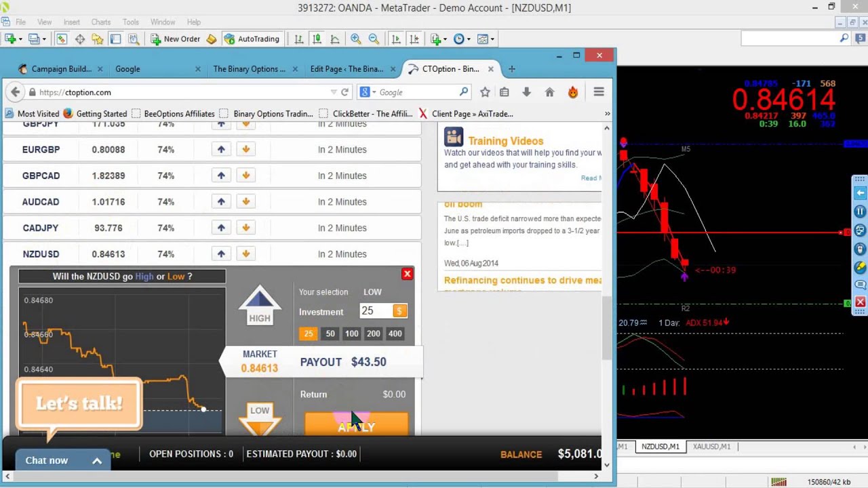Open the Strategy Tester icon

(x=134, y=39)
